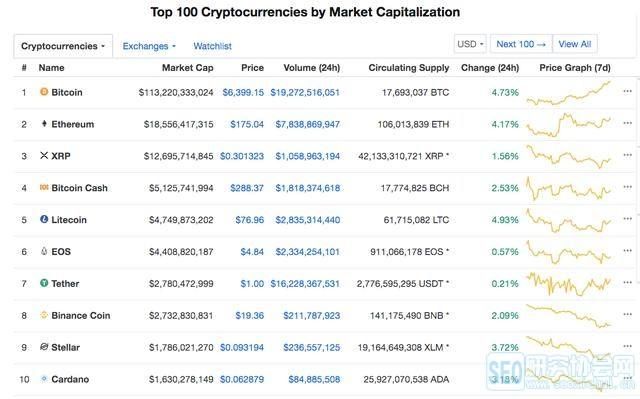This screenshot has height=399, width=640.
Task: Click the Next 100 button
Action: [521, 44]
